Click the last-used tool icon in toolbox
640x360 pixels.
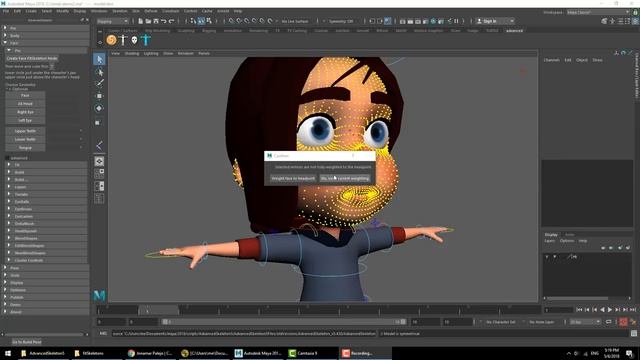[x=99, y=145]
